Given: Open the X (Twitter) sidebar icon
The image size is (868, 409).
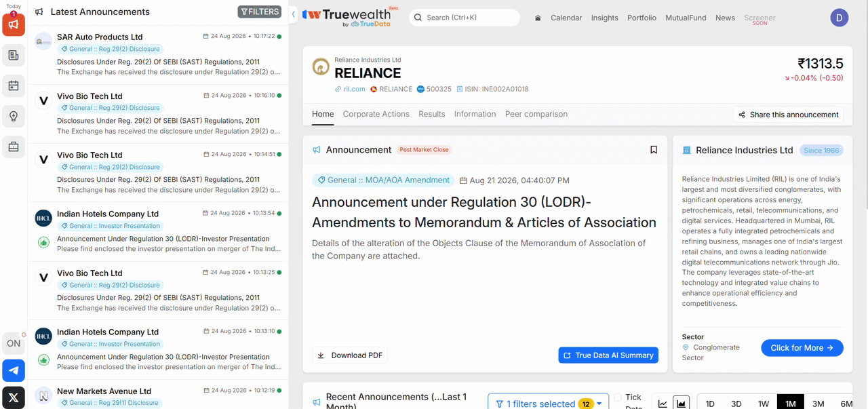Looking at the screenshot, I should [x=14, y=397].
